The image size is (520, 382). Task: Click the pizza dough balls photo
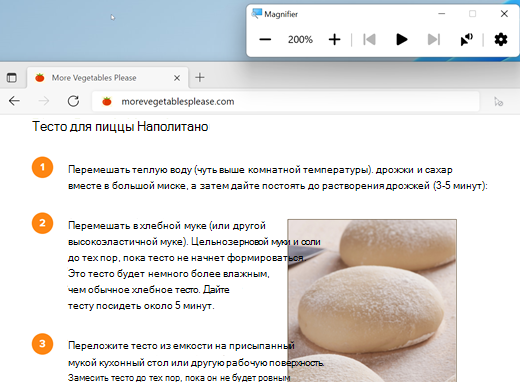pyautogui.click(x=372, y=300)
